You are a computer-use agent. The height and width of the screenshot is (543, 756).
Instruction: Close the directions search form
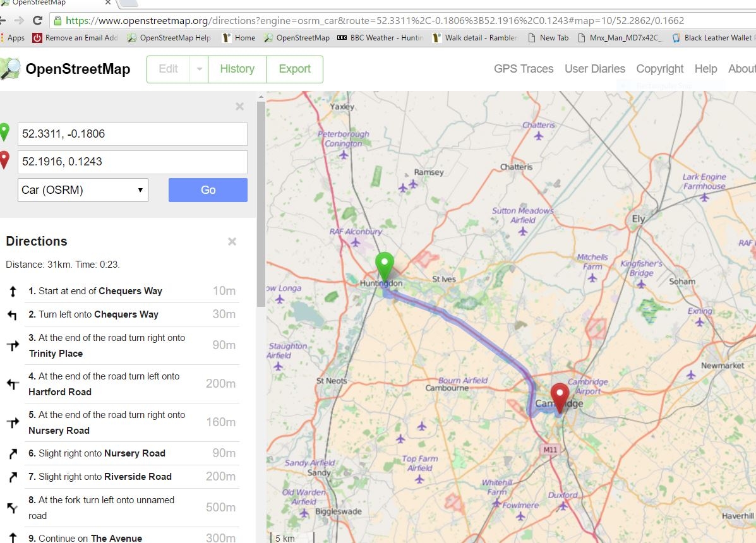click(239, 107)
